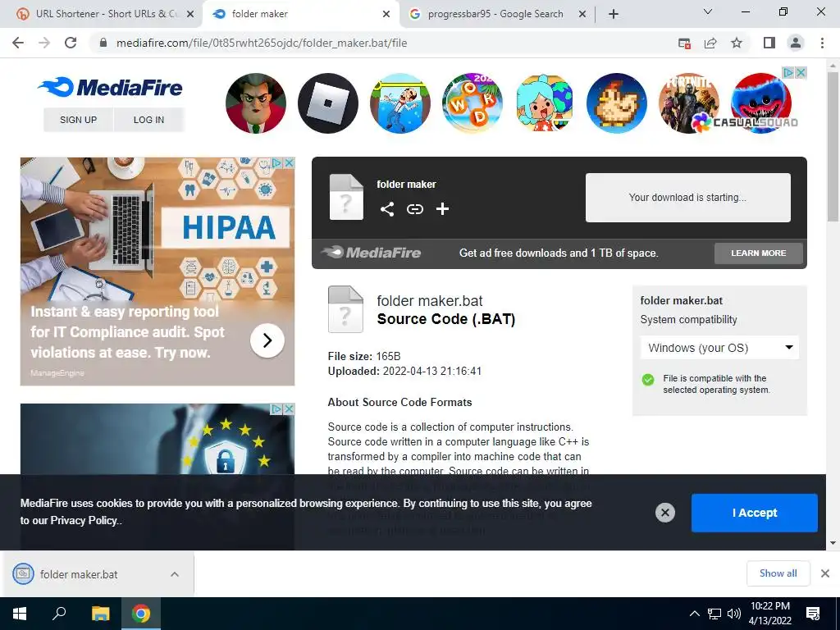
Task: Open the Roblox game icon
Action: 328,103
